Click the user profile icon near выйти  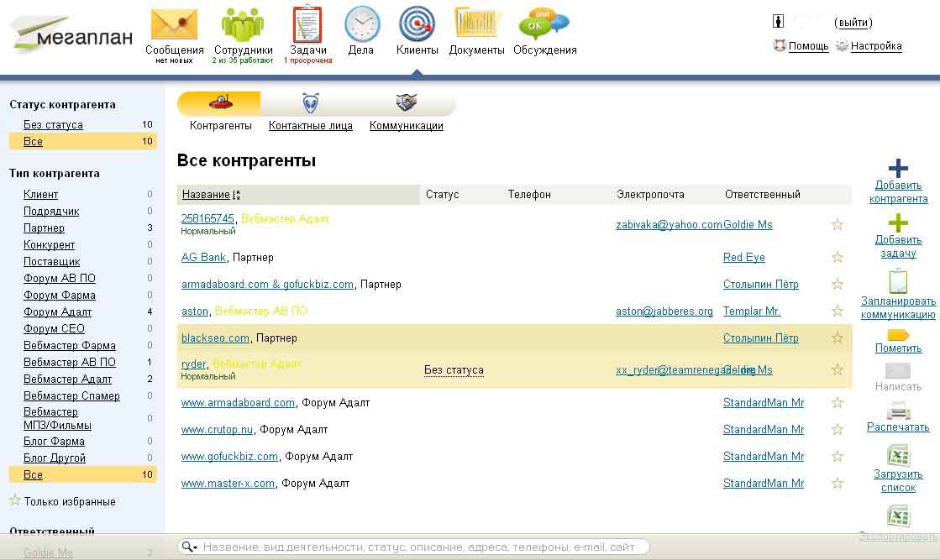pos(778,22)
